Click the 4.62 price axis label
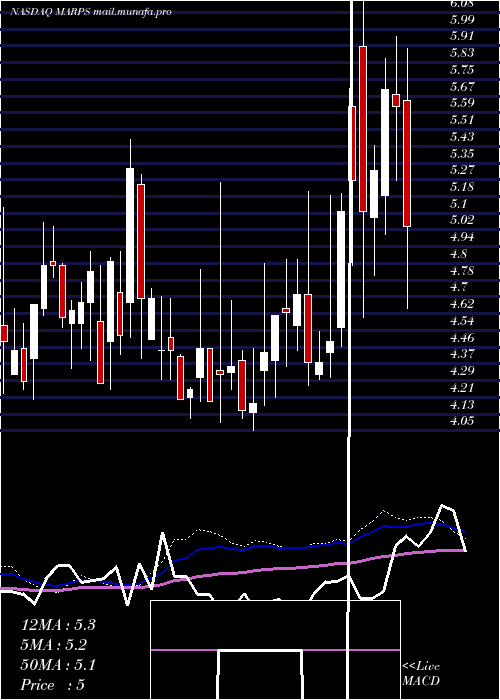Viewport: 500px width, 700px height. (462, 304)
